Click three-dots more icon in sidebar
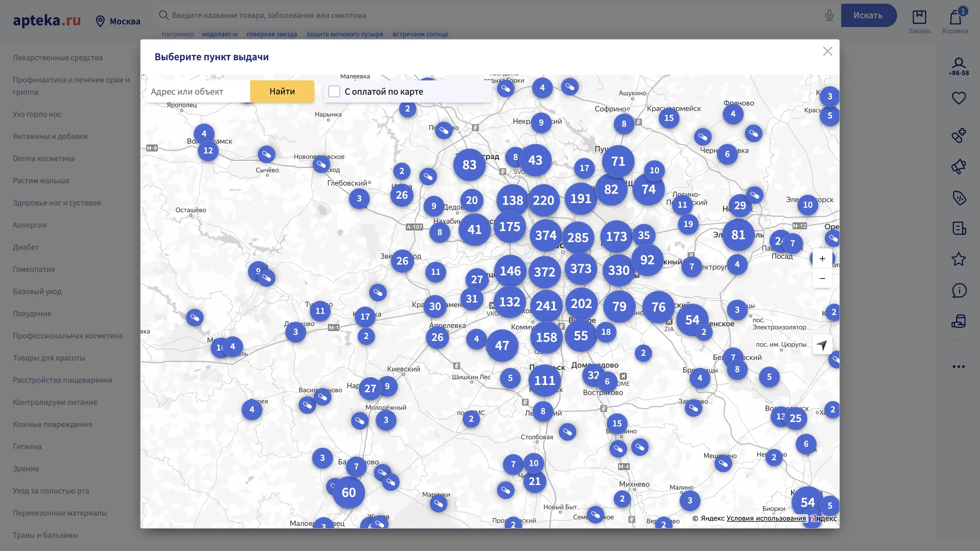Image resolution: width=980 pixels, height=551 pixels. tap(959, 367)
